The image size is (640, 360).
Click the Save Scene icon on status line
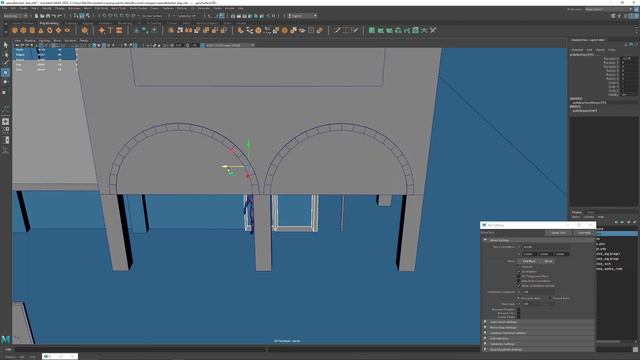[x=48, y=16]
